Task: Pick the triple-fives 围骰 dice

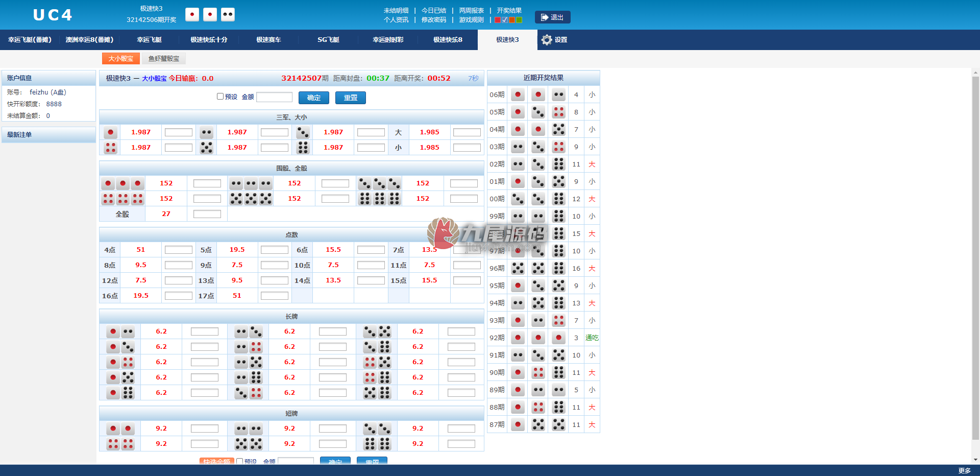Action: [251, 199]
